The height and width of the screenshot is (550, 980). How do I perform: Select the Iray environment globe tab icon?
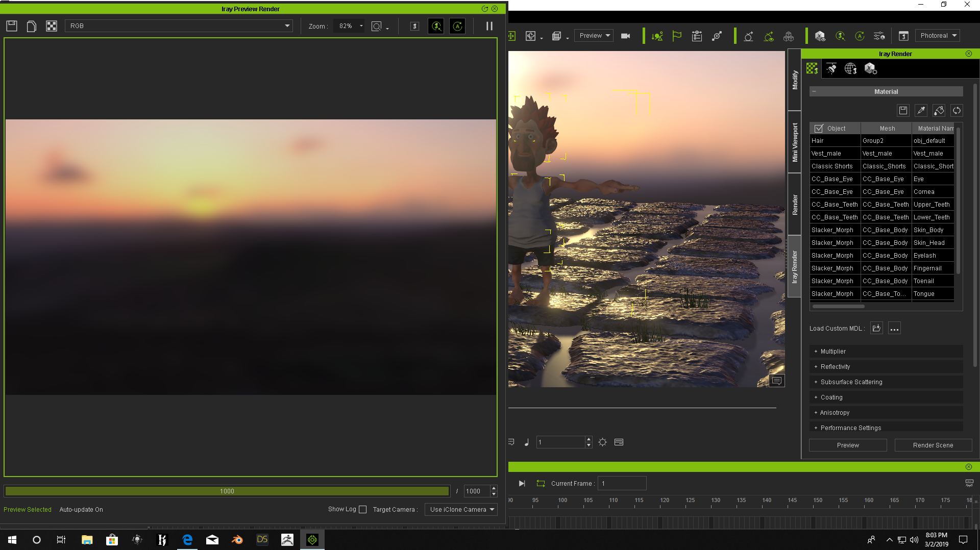851,68
